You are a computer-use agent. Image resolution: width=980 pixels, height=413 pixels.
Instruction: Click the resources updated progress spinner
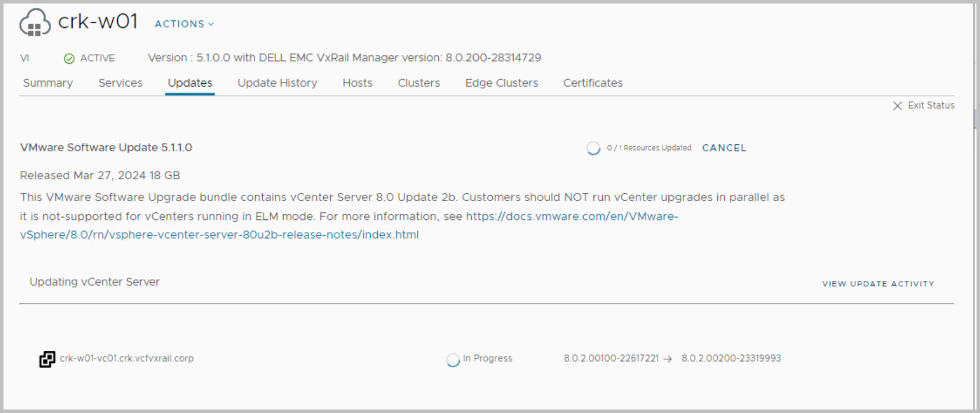point(593,148)
